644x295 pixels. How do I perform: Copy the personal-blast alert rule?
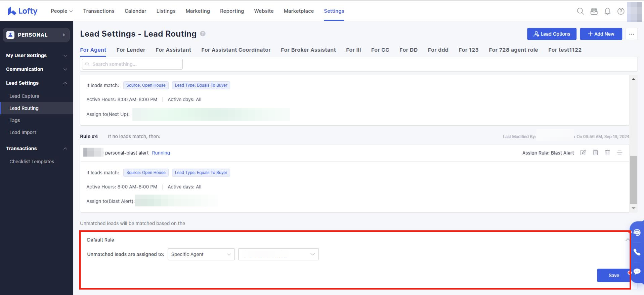[595, 153]
